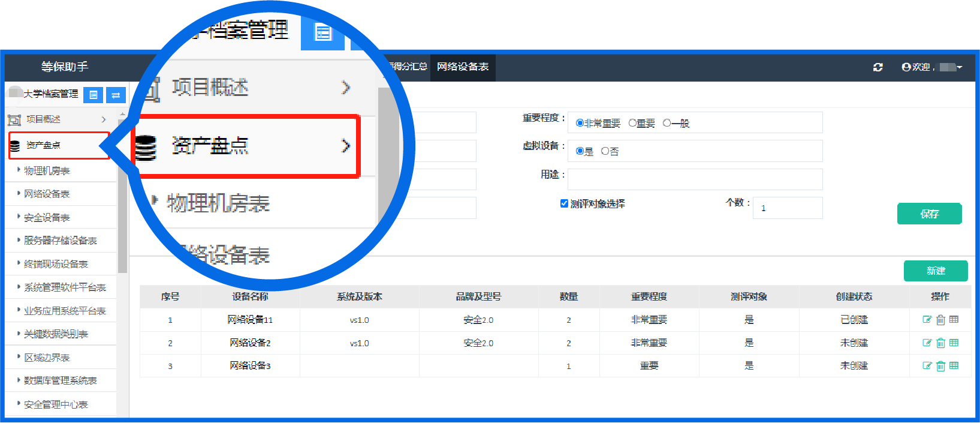The image size is (980, 423).
Task: Select 非常重要 importance radio
Action: [x=580, y=123]
